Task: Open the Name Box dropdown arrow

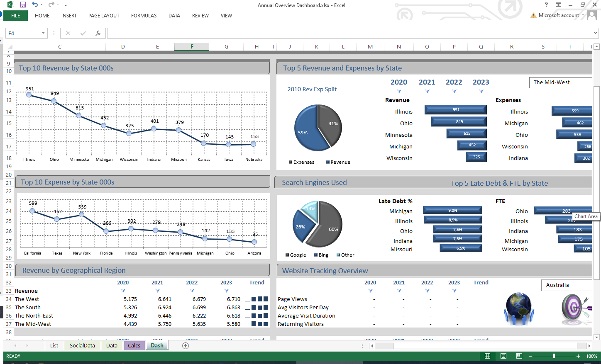Action: 43,33
